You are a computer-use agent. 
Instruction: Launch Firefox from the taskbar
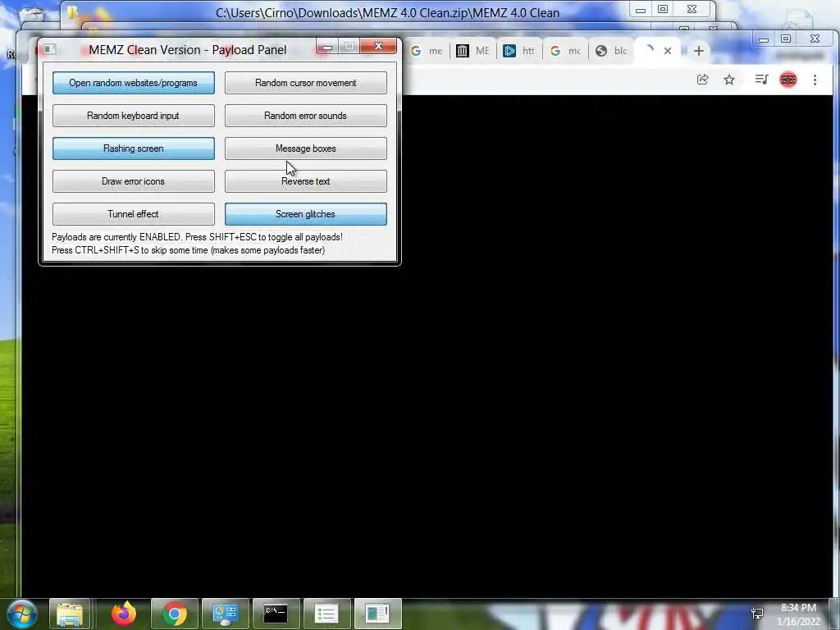124,614
